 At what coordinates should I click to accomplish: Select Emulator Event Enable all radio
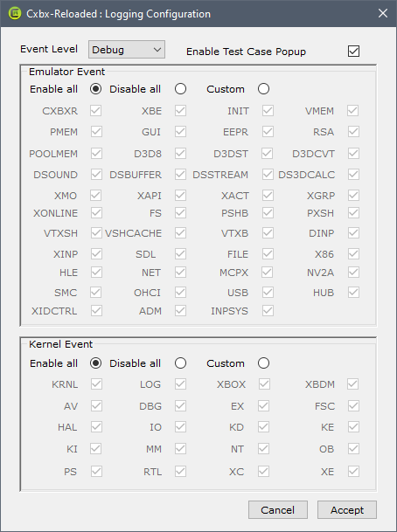pyautogui.click(x=96, y=89)
